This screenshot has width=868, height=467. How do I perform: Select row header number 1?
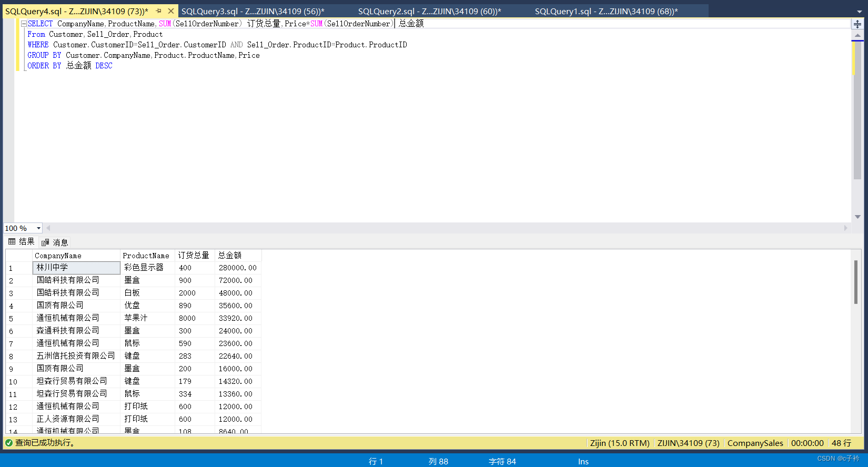(x=19, y=268)
